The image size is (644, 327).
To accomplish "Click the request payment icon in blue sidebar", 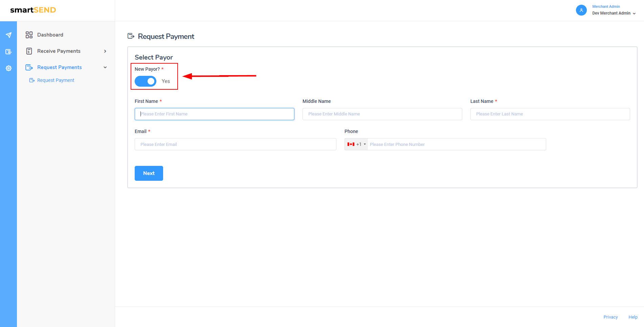I will [x=8, y=52].
